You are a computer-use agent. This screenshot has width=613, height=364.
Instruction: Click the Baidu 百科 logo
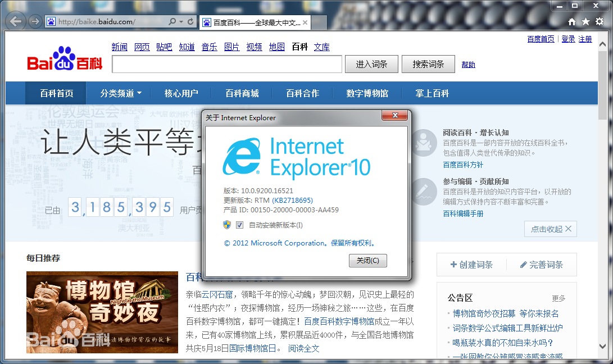tap(65, 58)
